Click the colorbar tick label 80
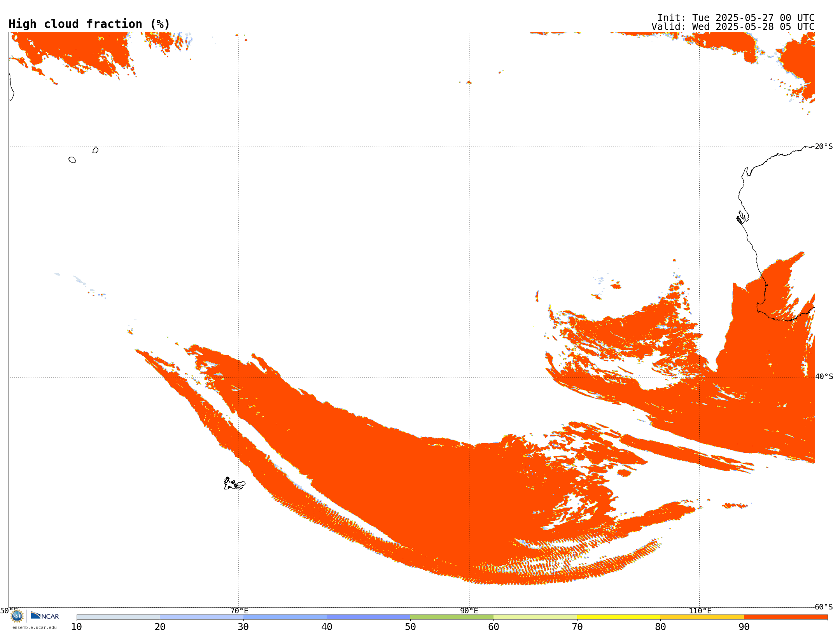840x632 pixels. pos(660,627)
